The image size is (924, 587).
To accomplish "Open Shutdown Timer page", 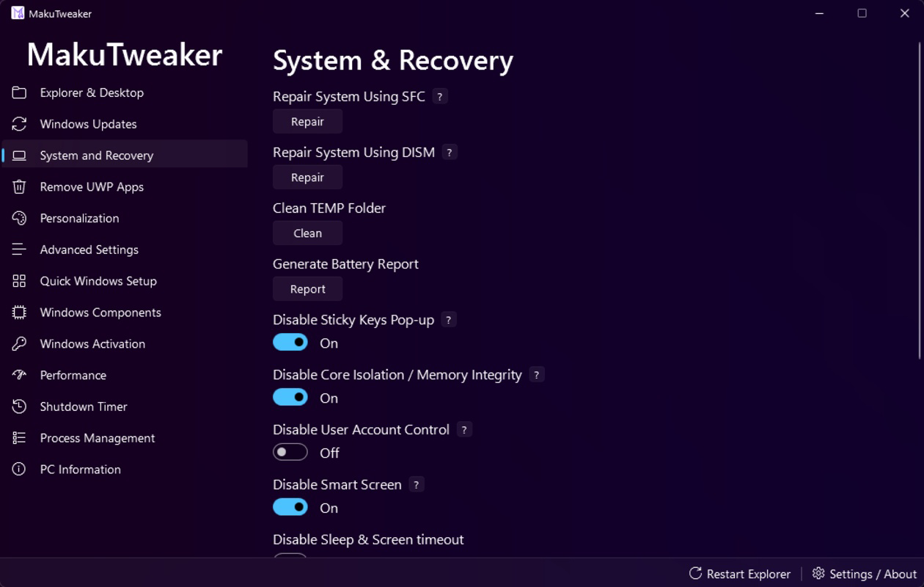I will (125, 406).
